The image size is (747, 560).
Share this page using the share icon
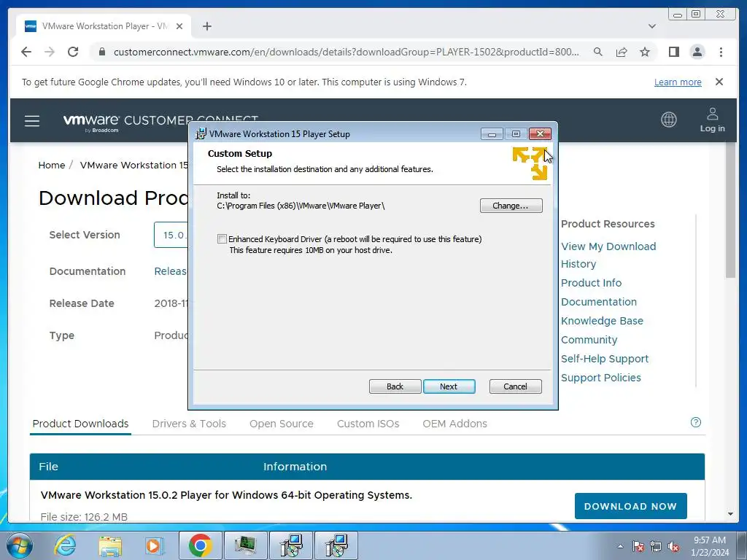tap(622, 52)
